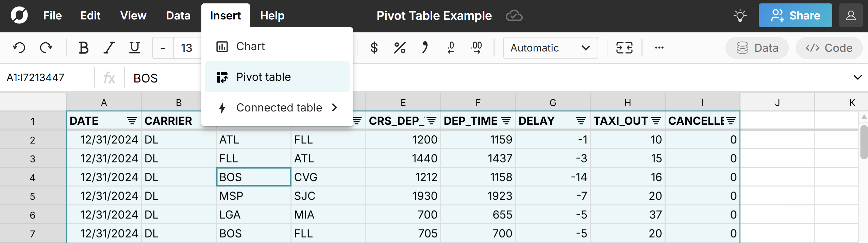Screen dimensions: 868x243
Task: Apply percent number format
Action: pyautogui.click(x=399, y=48)
